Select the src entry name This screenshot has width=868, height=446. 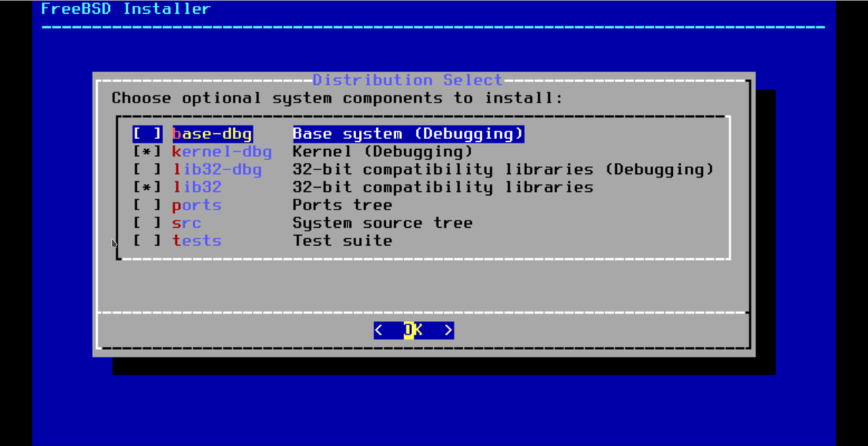pos(186,223)
